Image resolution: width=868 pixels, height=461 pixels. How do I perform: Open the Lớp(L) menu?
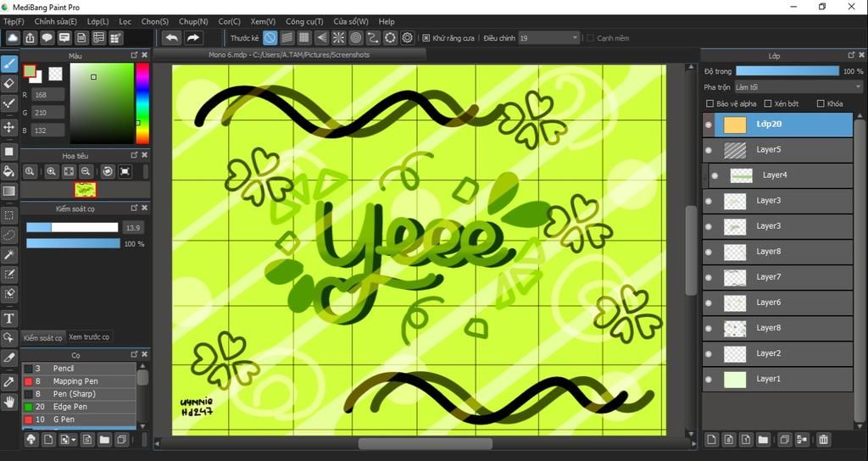click(98, 21)
